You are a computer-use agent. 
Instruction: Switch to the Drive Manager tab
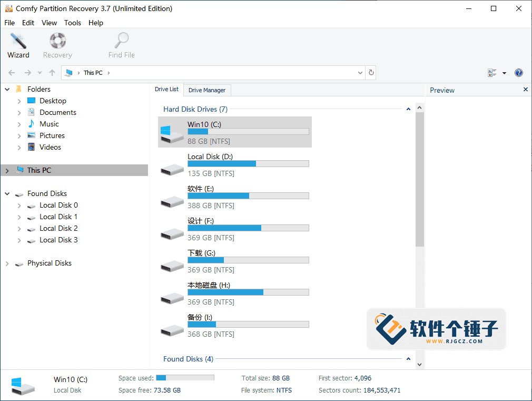coord(207,90)
